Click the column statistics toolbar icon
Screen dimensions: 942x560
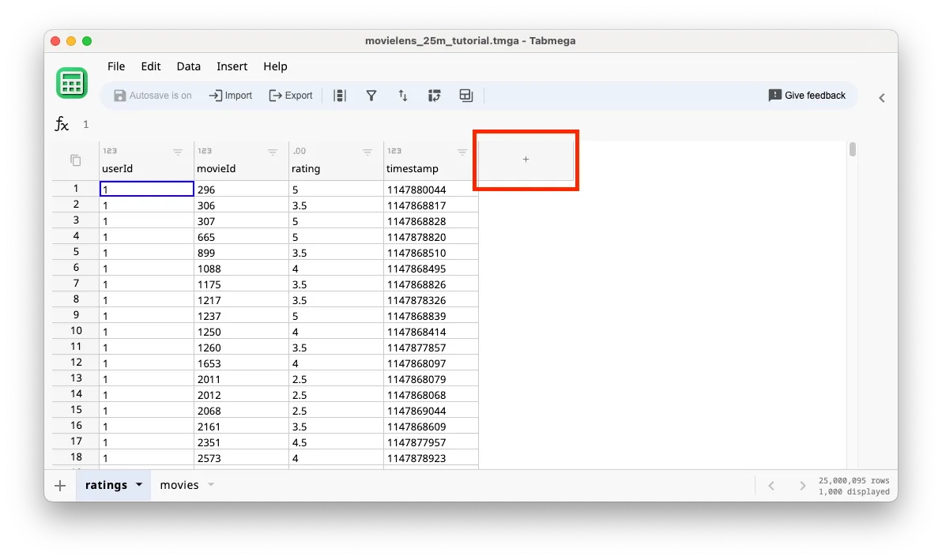[x=339, y=95]
